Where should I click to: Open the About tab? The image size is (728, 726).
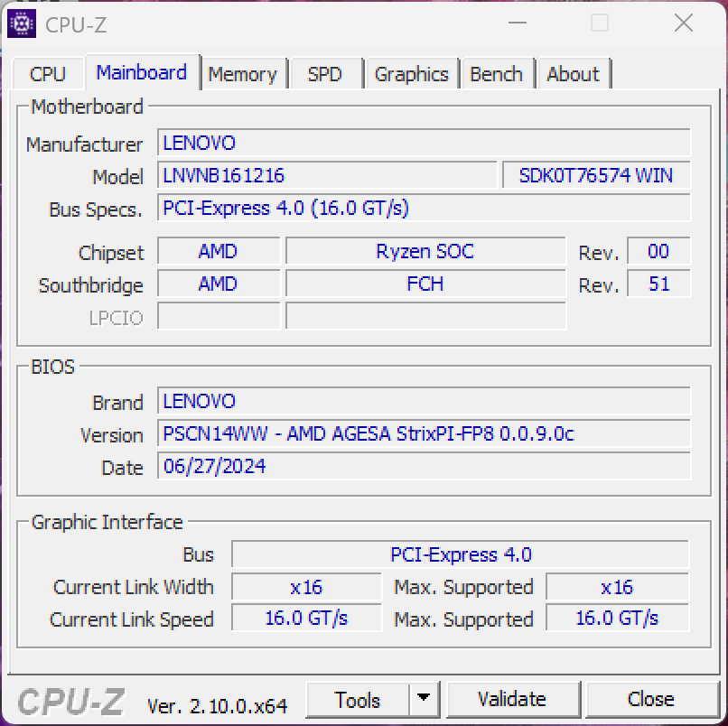tap(573, 73)
